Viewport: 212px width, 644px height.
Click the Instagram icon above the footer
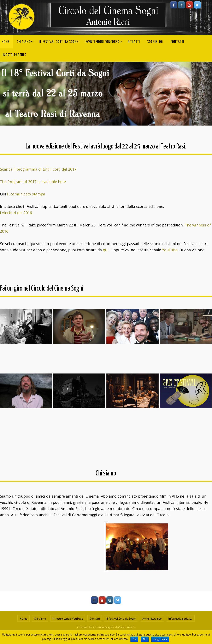click(x=110, y=600)
